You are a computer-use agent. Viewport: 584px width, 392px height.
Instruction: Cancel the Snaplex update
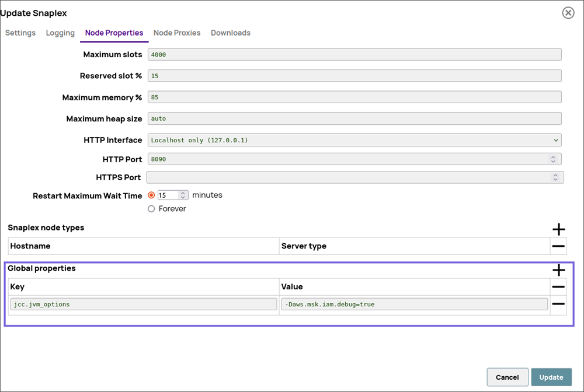pos(507,377)
